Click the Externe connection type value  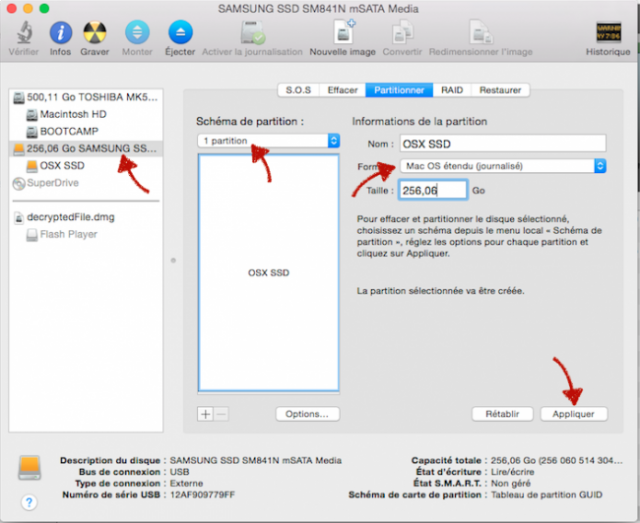[187, 483]
